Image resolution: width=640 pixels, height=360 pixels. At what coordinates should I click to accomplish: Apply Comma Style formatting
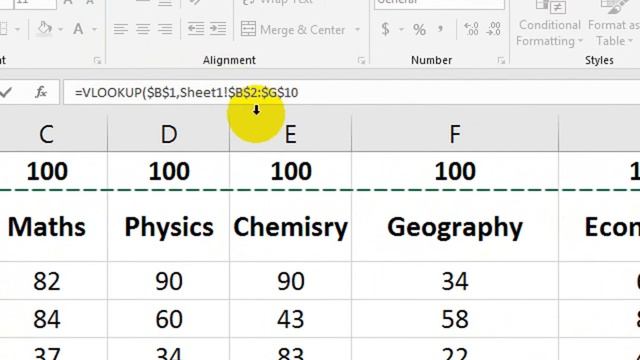coord(440,29)
